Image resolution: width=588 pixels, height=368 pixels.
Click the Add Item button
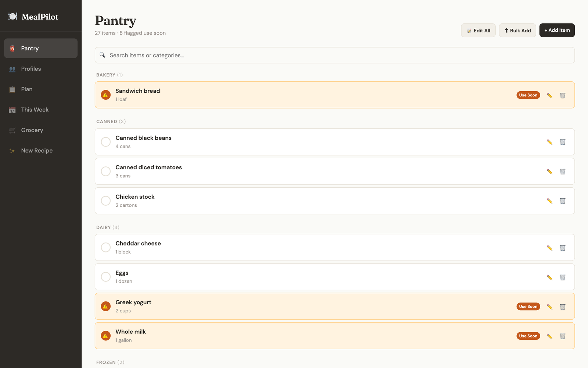557,30
